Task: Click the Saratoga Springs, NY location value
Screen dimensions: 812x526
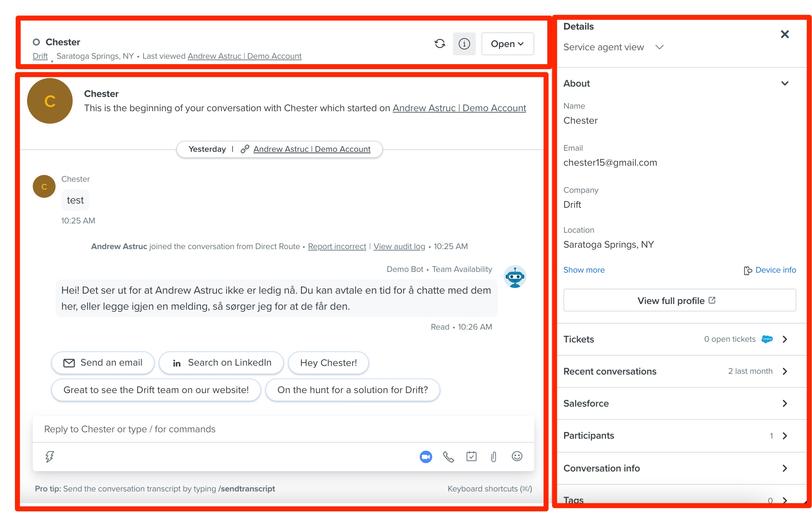Action: tap(608, 245)
